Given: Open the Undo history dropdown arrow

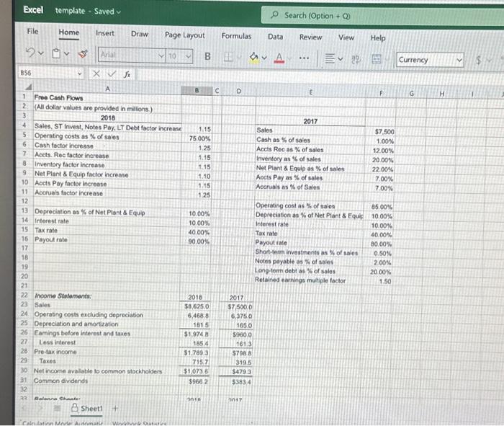Looking at the screenshot, I should coord(41,53).
